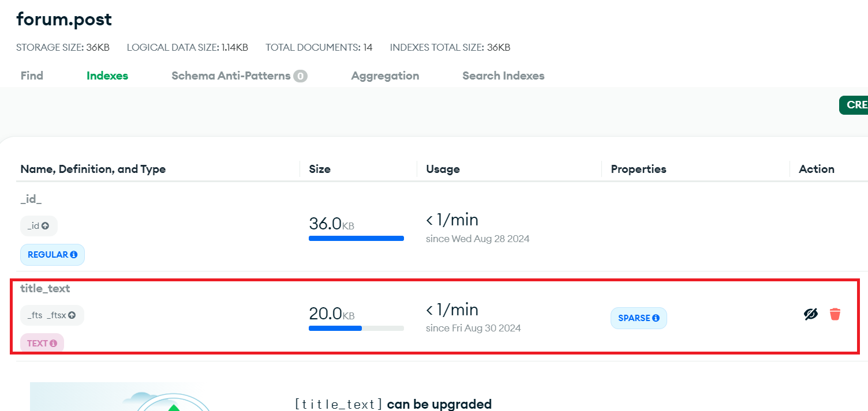This screenshot has height=411, width=868.
Task: Click the _id_ index name
Action: pyautogui.click(x=31, y=199)
